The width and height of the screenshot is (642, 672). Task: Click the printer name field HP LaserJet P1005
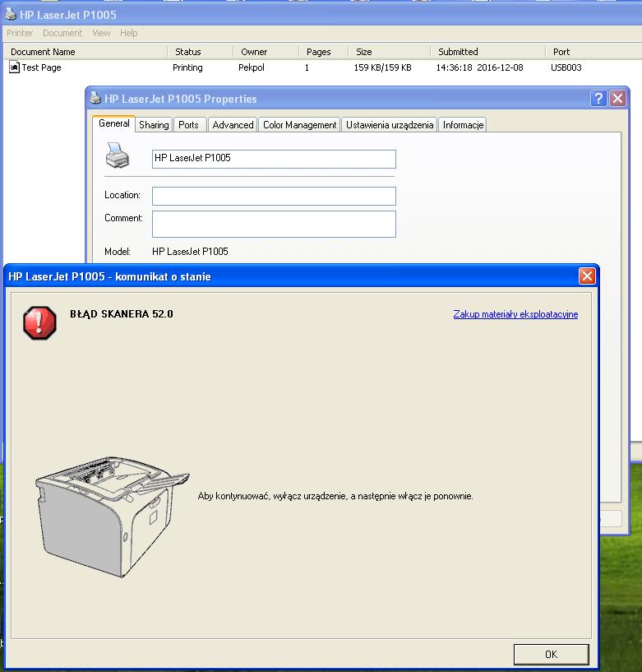[x=274, y=159]
